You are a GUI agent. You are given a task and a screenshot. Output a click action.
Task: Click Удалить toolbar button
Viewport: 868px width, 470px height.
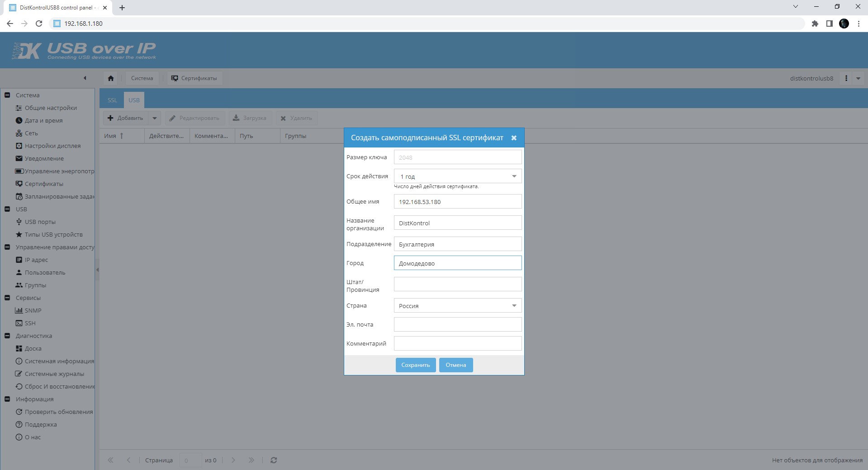tap(297, 118)
